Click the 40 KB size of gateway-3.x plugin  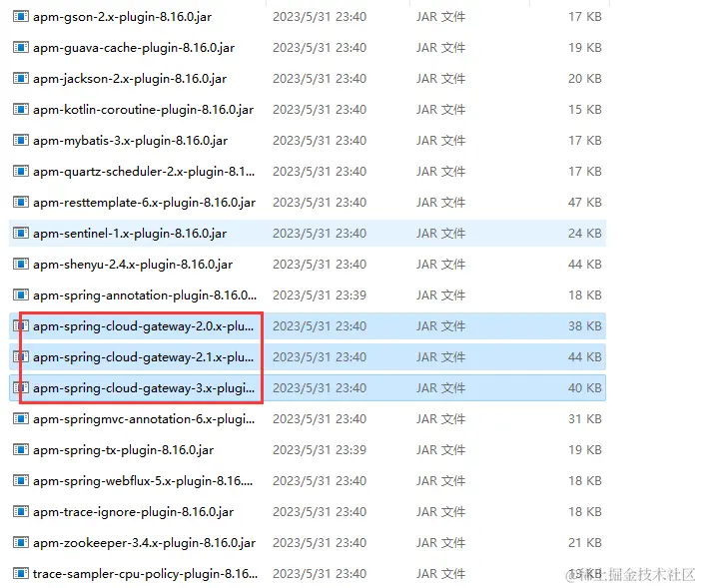click(585, 388)
